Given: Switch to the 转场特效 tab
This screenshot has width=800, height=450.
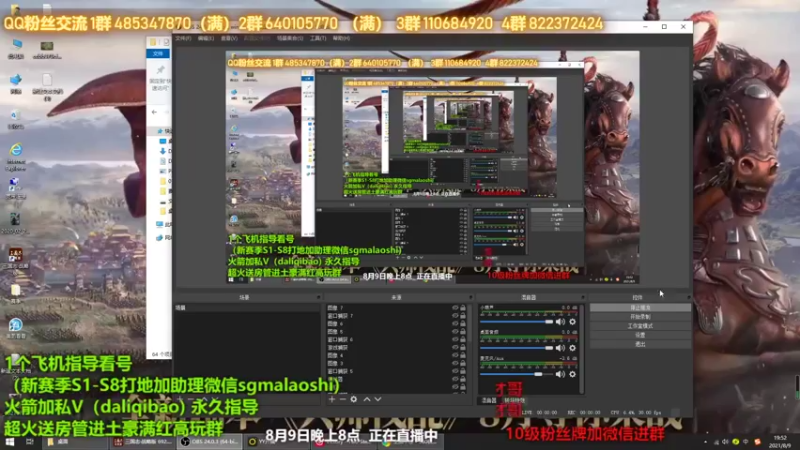Looking at the screenshot, I should (514, 401).
